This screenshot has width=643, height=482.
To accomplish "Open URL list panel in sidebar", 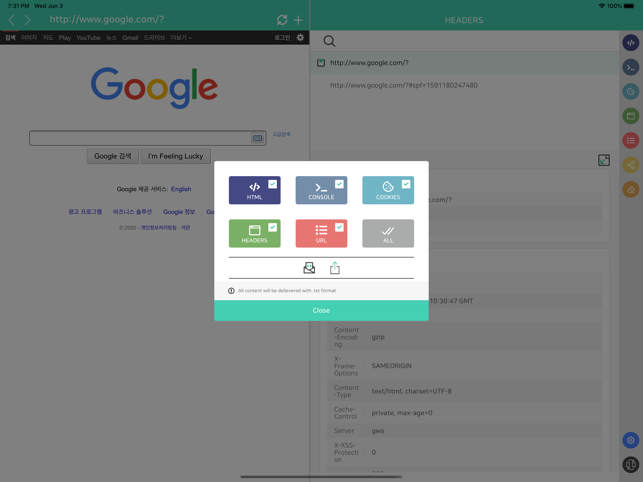I will point(631,141).
